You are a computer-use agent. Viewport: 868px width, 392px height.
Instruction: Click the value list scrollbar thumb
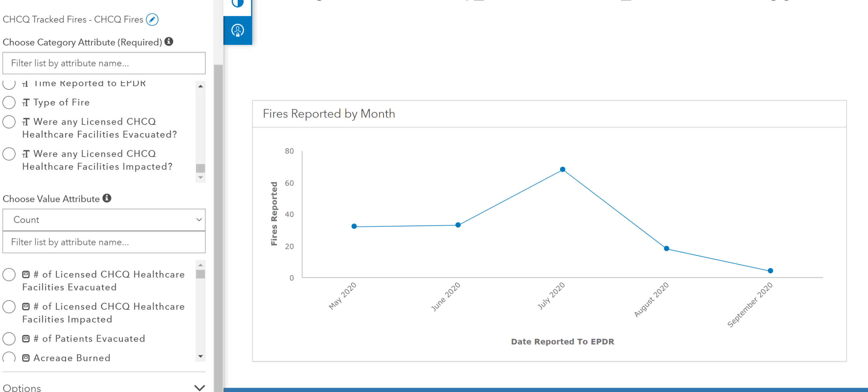tap(200, 274)
